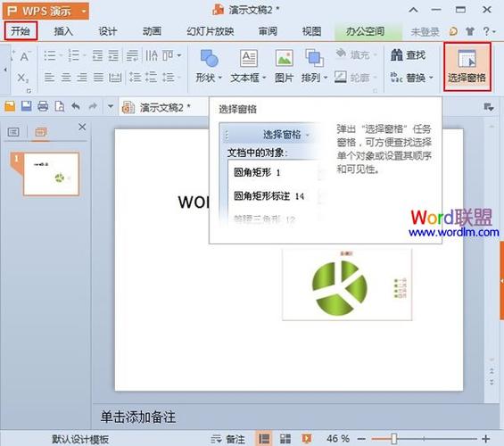Decrease the paragraph indent level
504x446 pixels.
[97, 55]
